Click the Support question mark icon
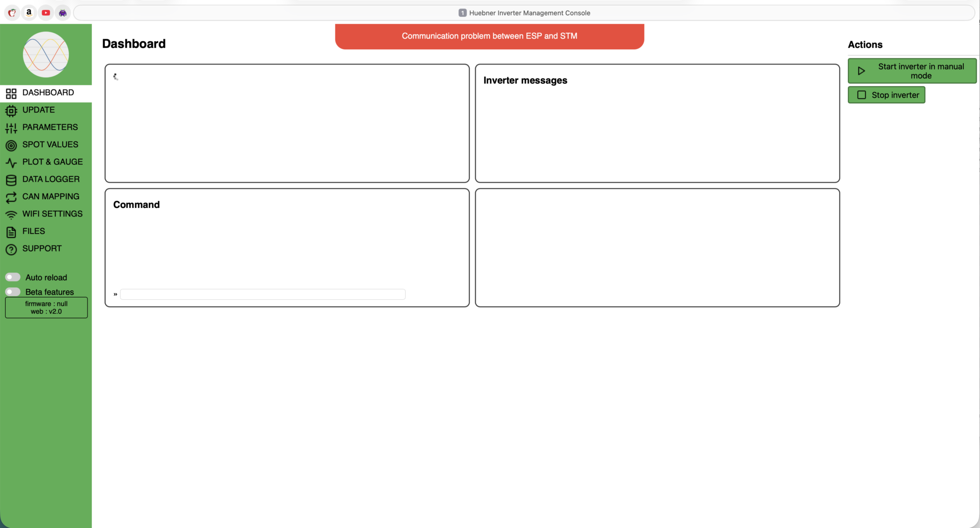 tap(11, 249)
